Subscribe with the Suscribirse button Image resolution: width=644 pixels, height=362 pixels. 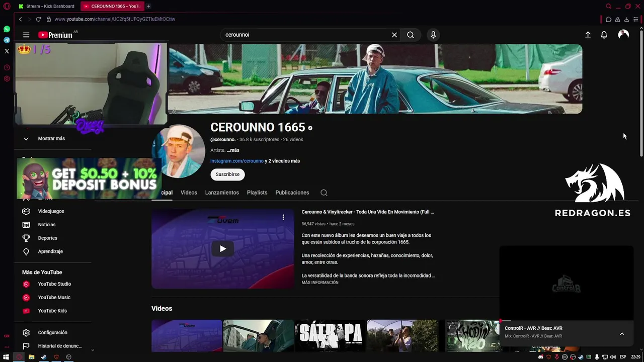[227, 174]
